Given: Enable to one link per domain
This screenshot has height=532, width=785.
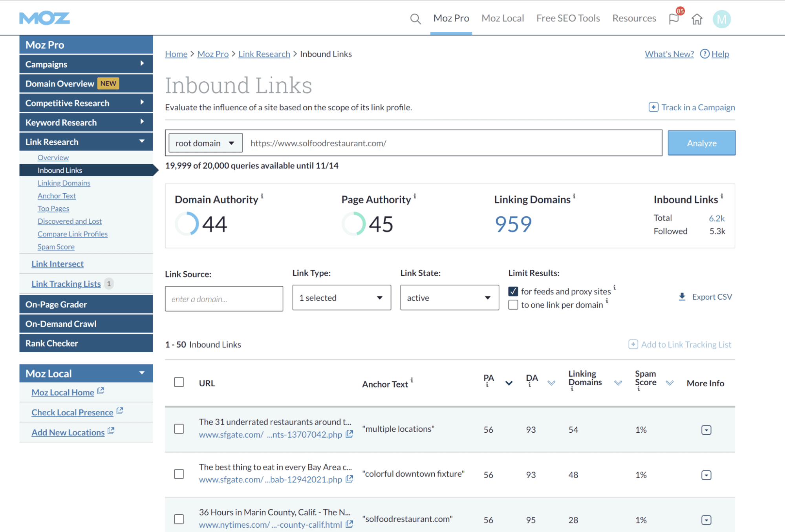Looking at the screenshot, I should click(513, 305).
